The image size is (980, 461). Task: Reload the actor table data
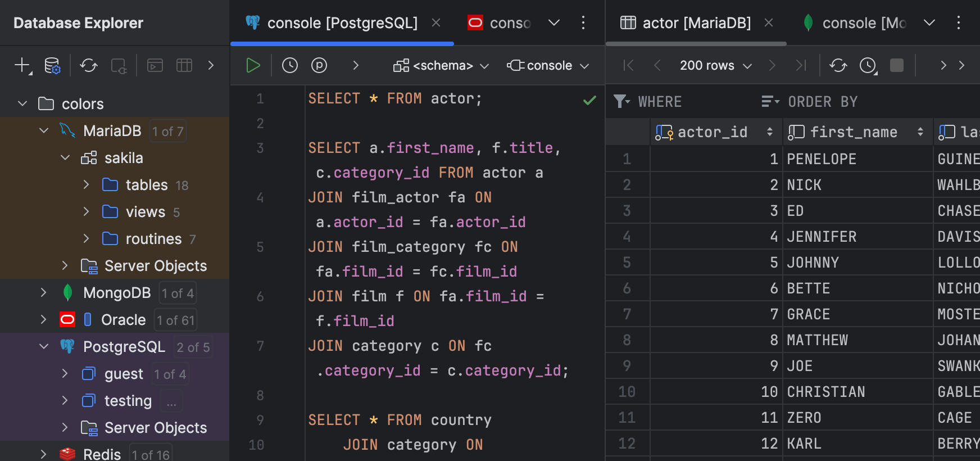(x=838, y=65)
